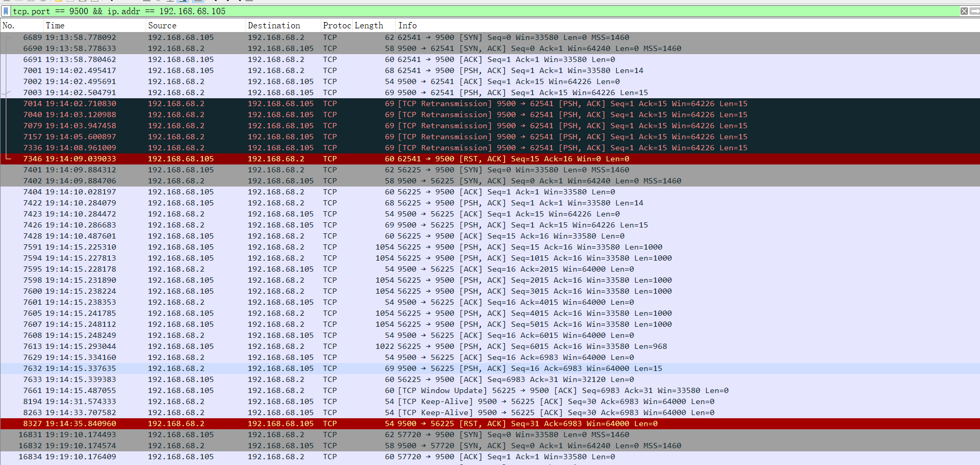Select packet 7428 Seq=15 Ack=16
The image size is (980, 465).
[490, 236]
